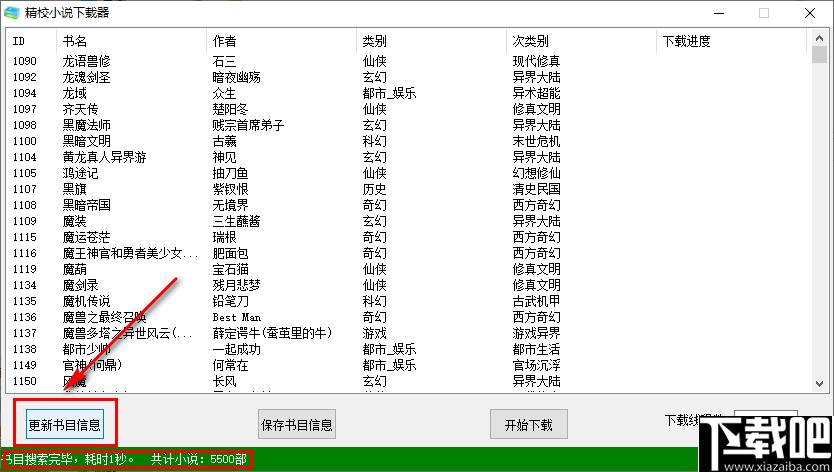Click author 三生蘸酱

pyautogui.click(x=236, y=221)
